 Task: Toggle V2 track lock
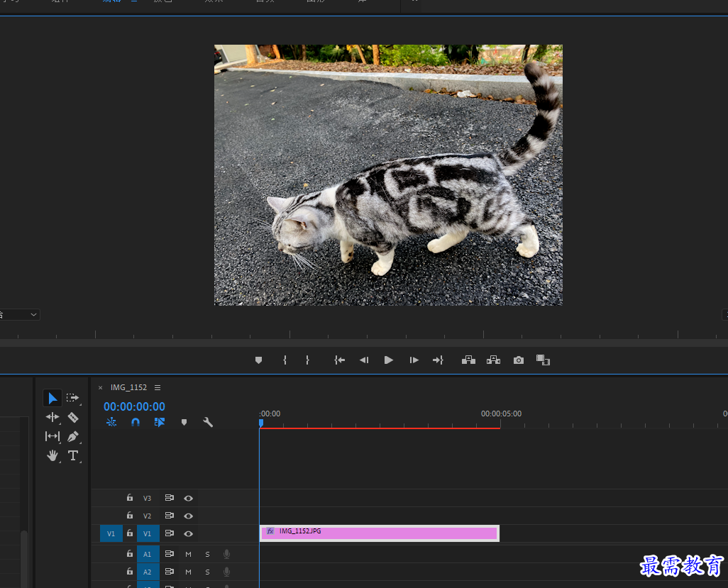[130, 515]
